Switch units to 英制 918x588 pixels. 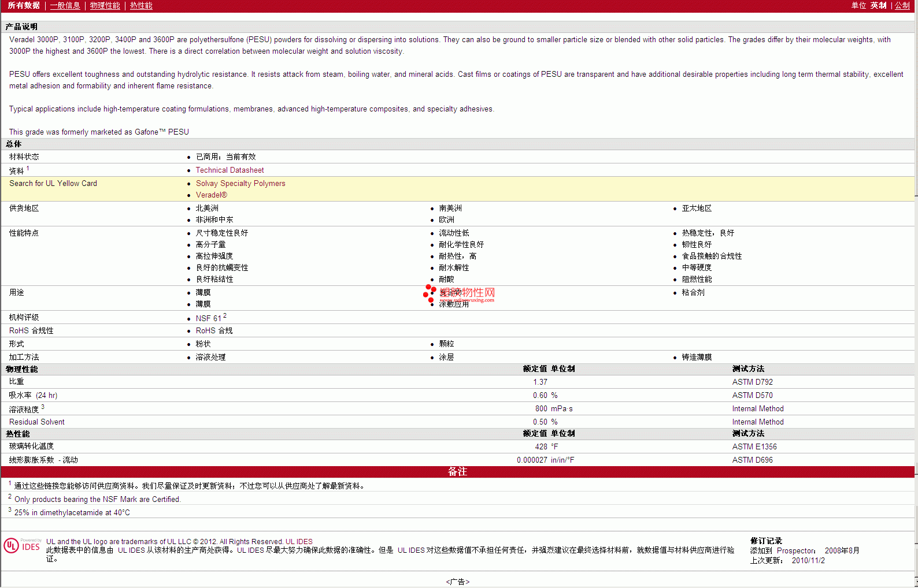coord(878,5)
